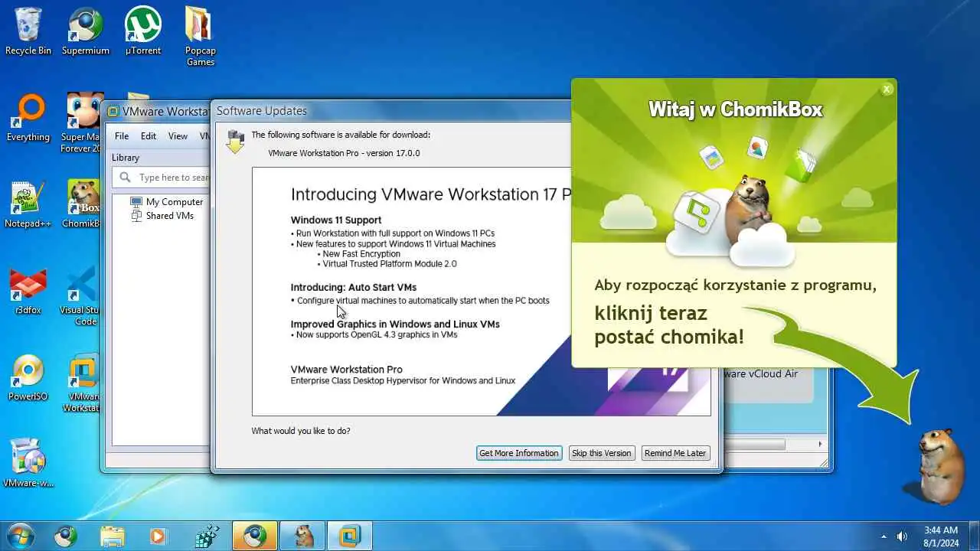The width and height of the screenshot is (980, 551).
Task: Launch the Everything search shortcut
Action: pyautogui.click(x=28, y=119)
